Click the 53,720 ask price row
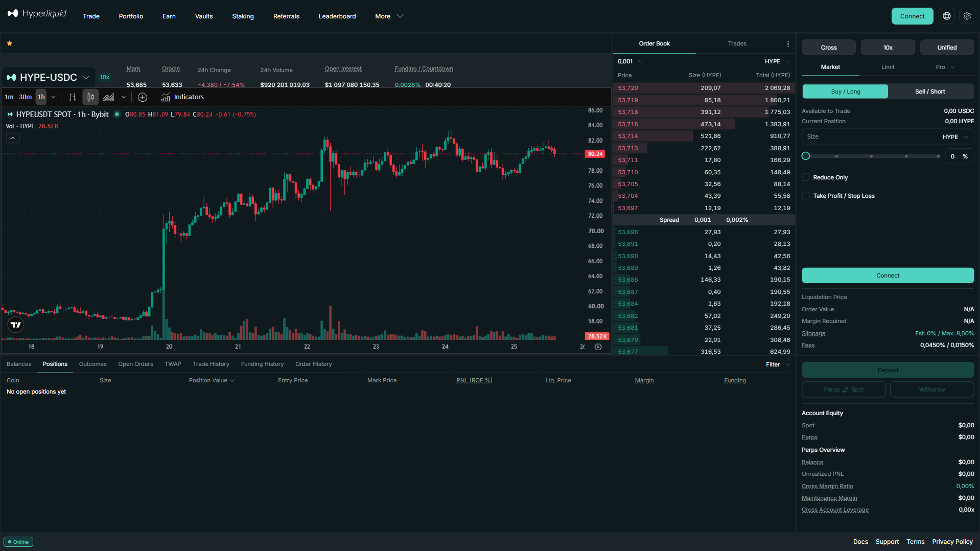The height and width of the screenshot is (551, 980). click(x=704, y=88)
